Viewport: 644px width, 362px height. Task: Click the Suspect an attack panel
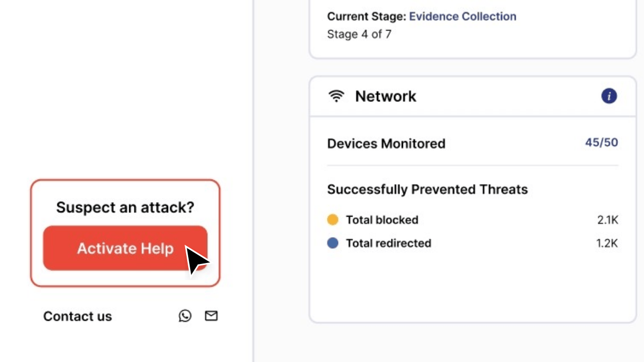[125, 207]
